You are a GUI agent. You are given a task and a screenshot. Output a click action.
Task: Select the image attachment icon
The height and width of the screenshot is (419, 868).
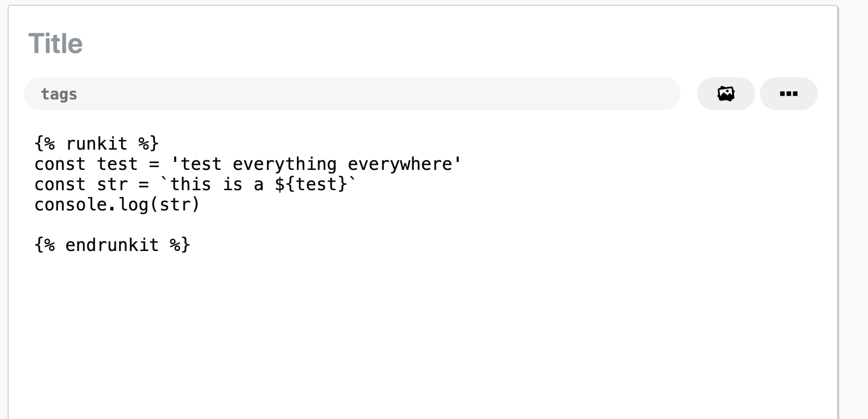click(x=726, y=94)
